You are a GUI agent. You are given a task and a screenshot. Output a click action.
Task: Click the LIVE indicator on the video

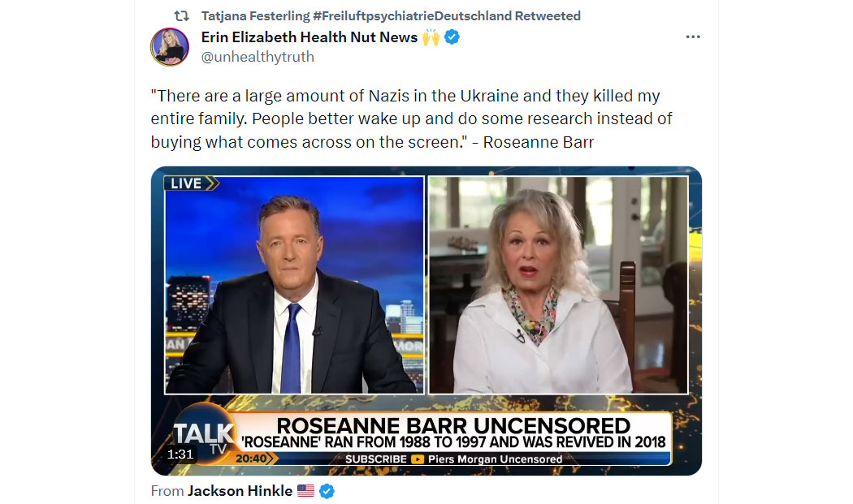[x=192, y=183]
